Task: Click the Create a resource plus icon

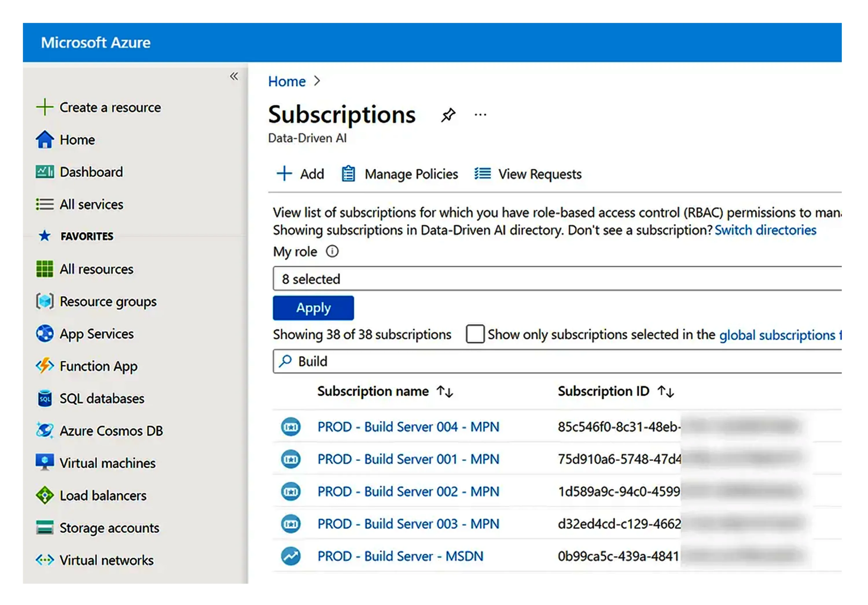Action: pyautogui.click(x=45, y=107)
